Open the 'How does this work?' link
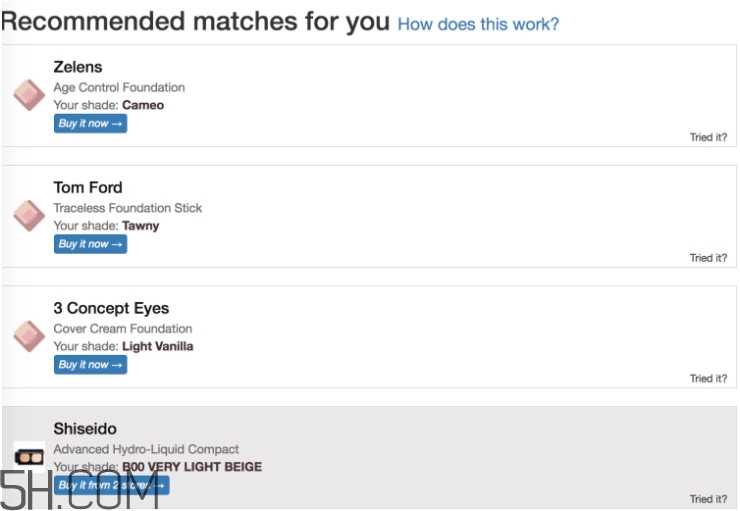Screen dimensions: 740x511 coord(478,24)
